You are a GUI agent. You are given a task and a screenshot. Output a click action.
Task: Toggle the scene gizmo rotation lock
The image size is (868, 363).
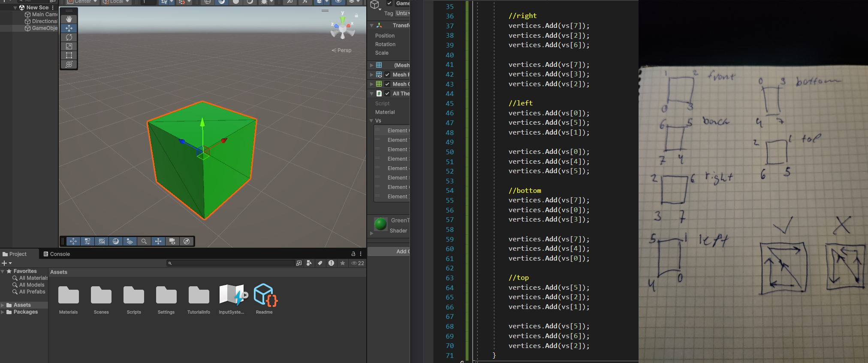coord(356,15)
